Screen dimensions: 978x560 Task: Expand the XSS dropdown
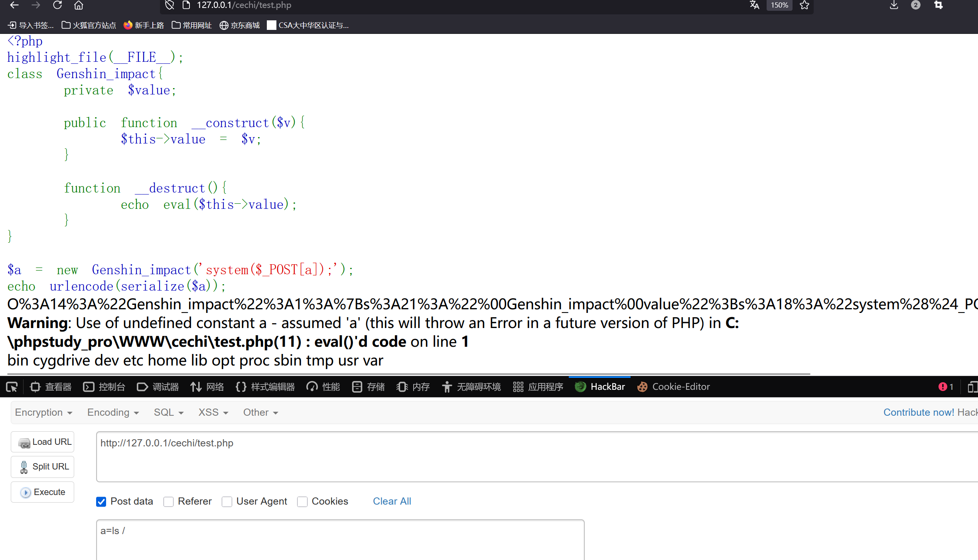[x=213, y=412]
